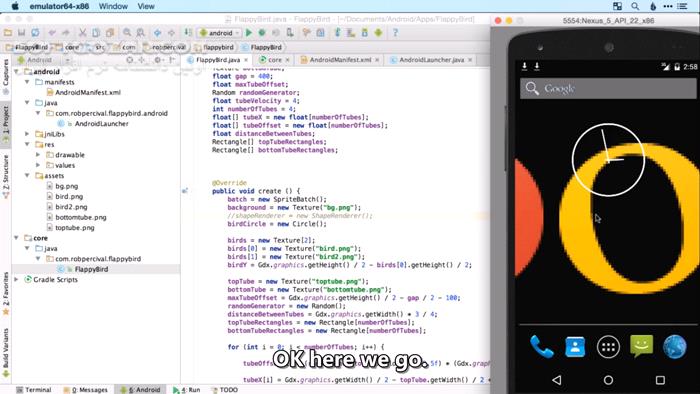Screen dimensions: 700x394
Task: Tap the Android home circle button
Action: (608, 380)
